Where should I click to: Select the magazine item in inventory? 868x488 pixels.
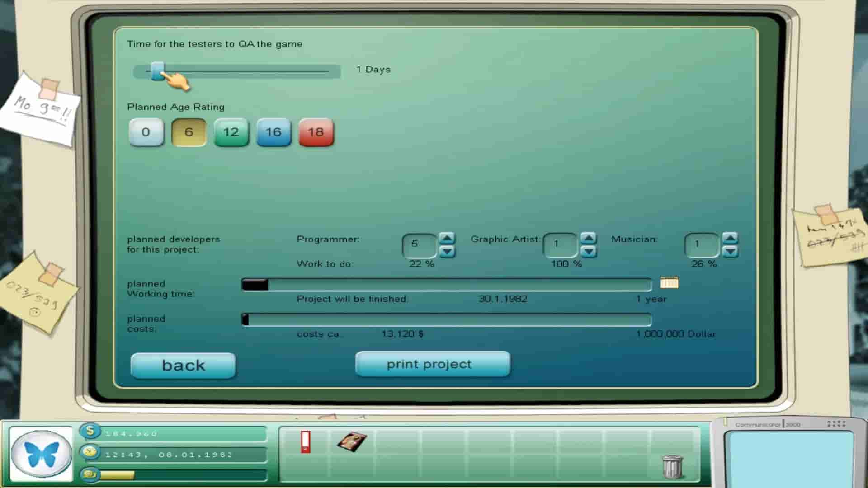352,441
